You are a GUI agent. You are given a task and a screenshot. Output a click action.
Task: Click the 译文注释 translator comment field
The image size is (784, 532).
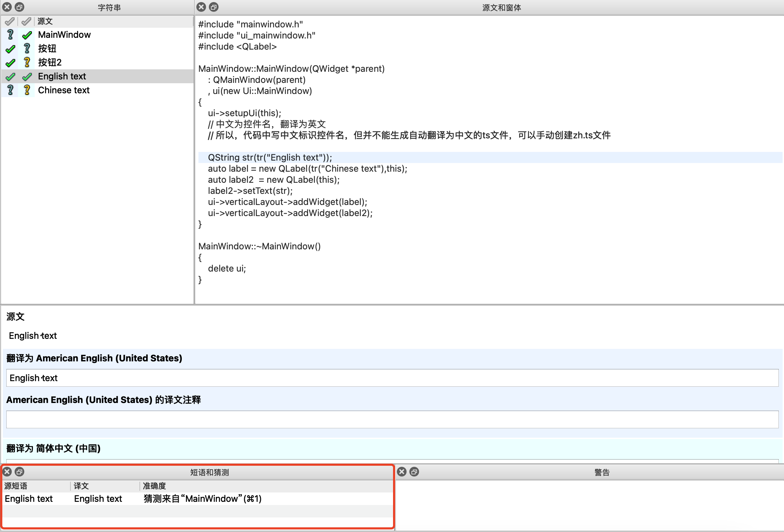[392, 420]
